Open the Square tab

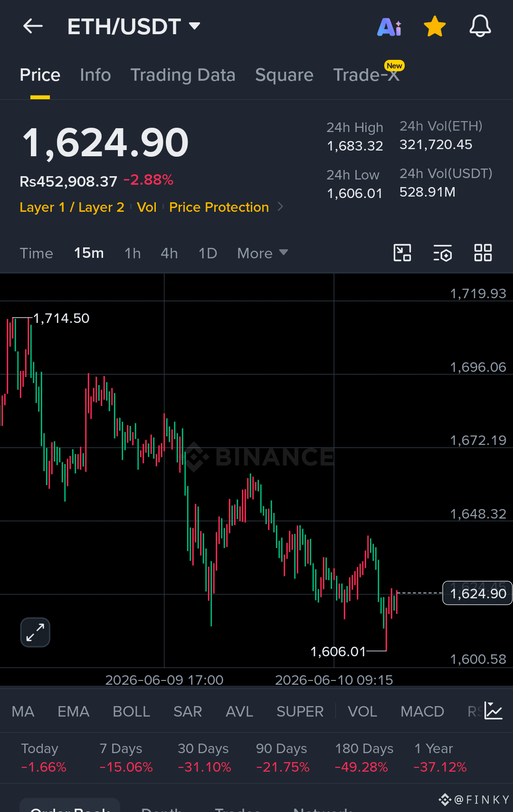[284, 75]
